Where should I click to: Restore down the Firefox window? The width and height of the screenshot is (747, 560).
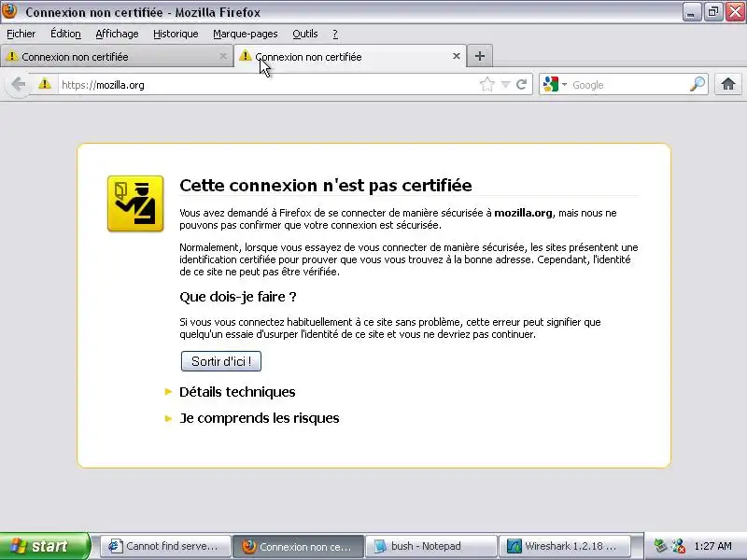(x=713, y=12)
